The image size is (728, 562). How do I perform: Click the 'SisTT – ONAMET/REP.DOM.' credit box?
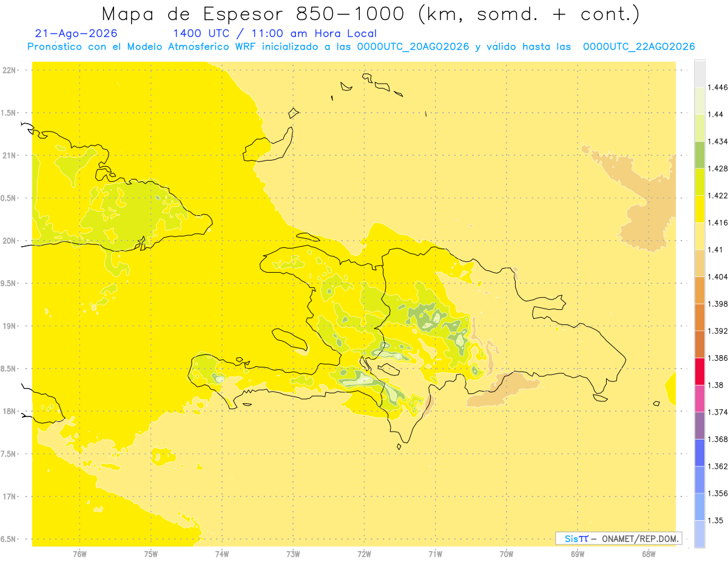pos(619,538)
